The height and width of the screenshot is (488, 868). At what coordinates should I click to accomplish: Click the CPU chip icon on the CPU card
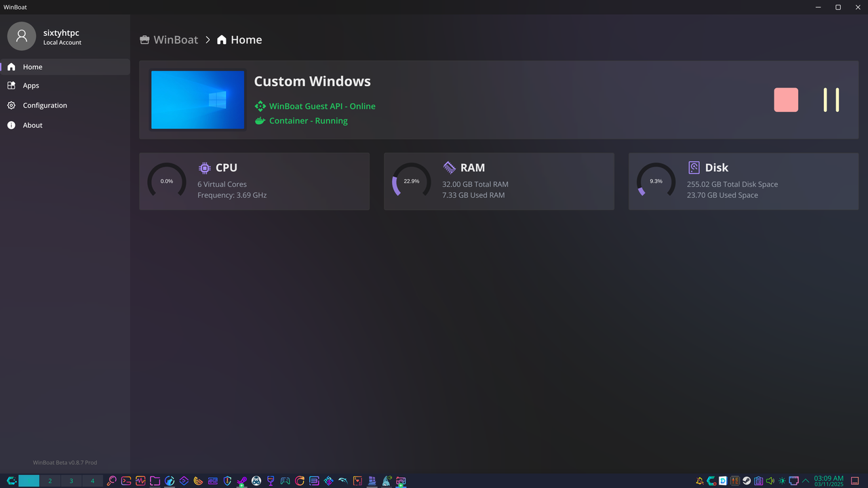(x=204, y=167)
